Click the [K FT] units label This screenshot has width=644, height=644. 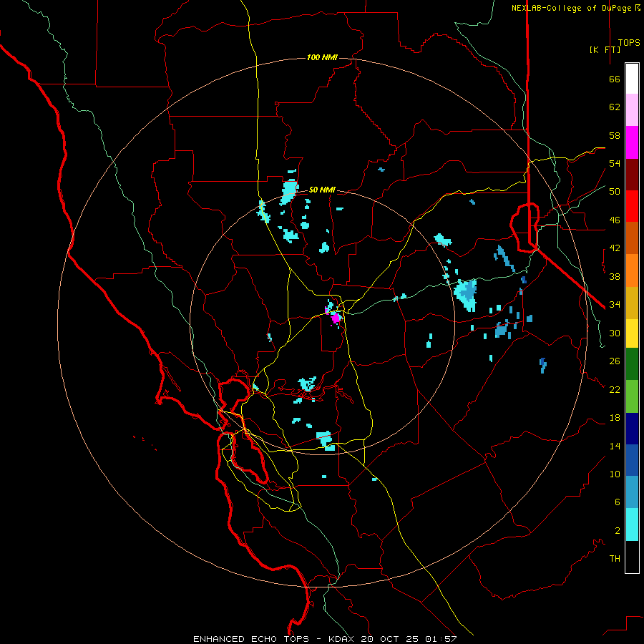pyautogui.click(x=605, y=49)
